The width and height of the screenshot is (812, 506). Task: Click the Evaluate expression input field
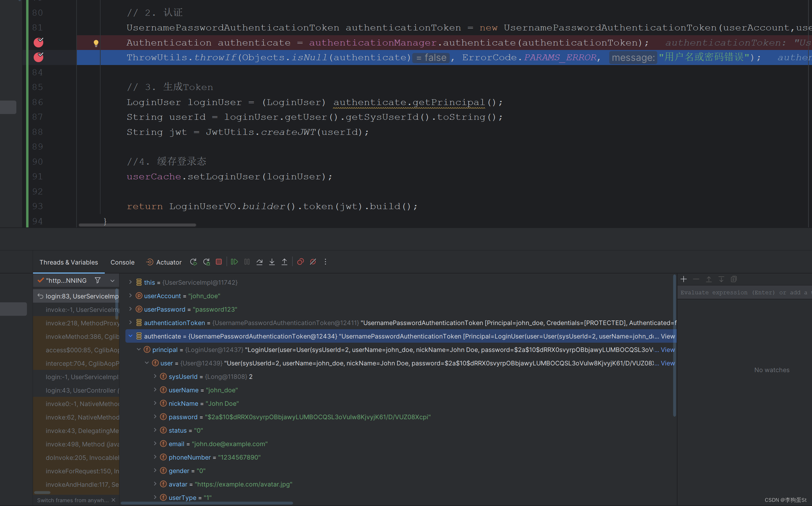(744, 292)
